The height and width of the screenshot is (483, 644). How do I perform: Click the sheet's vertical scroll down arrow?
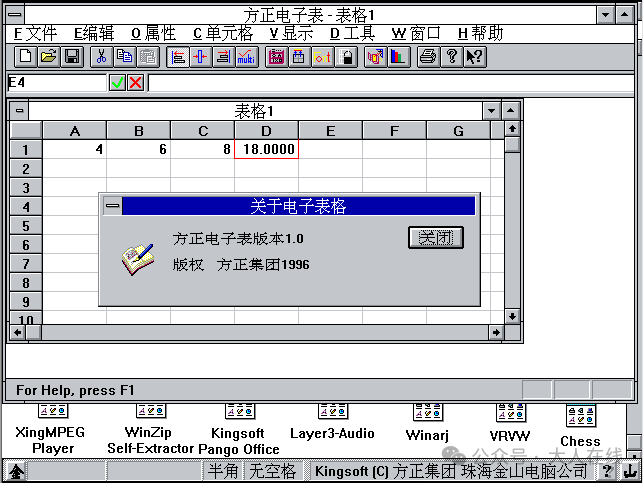tap(512, 316)
